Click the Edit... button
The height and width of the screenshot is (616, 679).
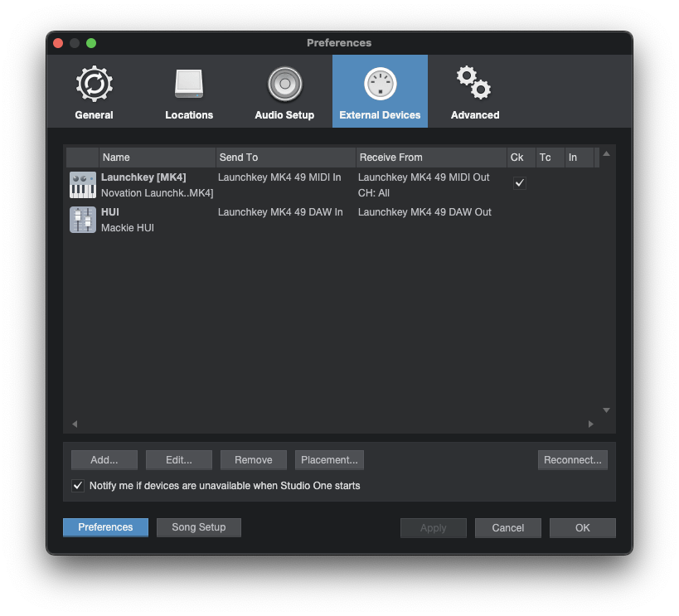(179, 460)
